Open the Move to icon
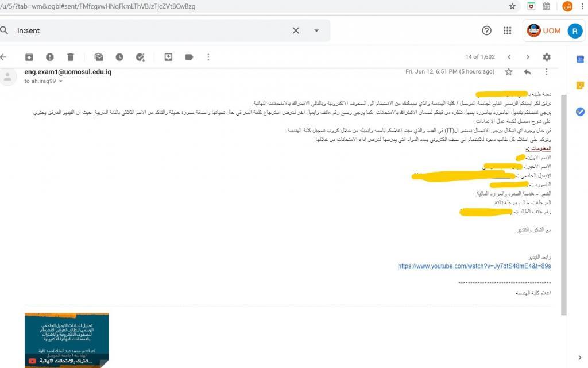Screen dimensions: 588x368 pos(168,57)
